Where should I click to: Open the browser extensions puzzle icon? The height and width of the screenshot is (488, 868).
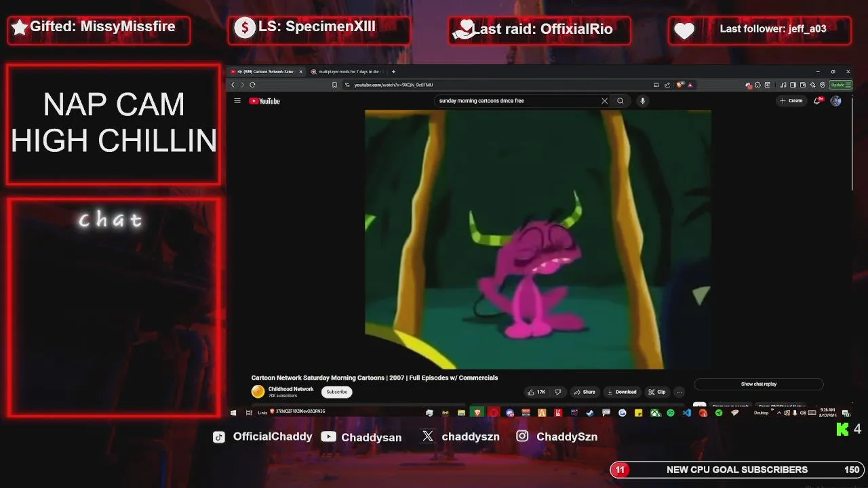pos(757,85)
